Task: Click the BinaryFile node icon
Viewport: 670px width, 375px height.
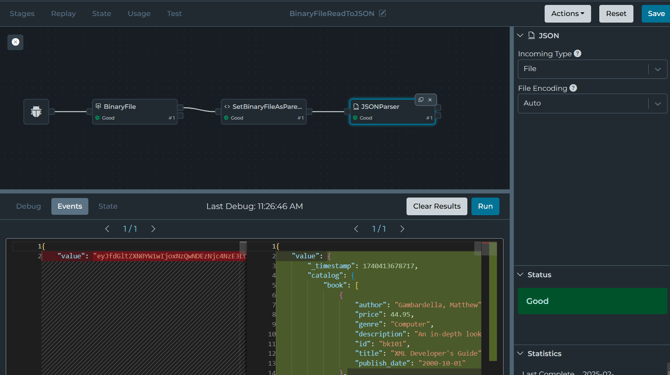Action: (98, 106)
